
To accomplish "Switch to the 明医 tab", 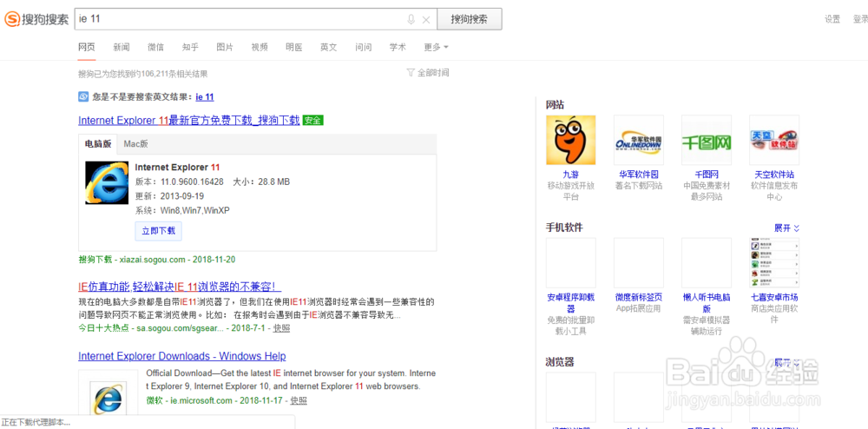I will point(294,47).
